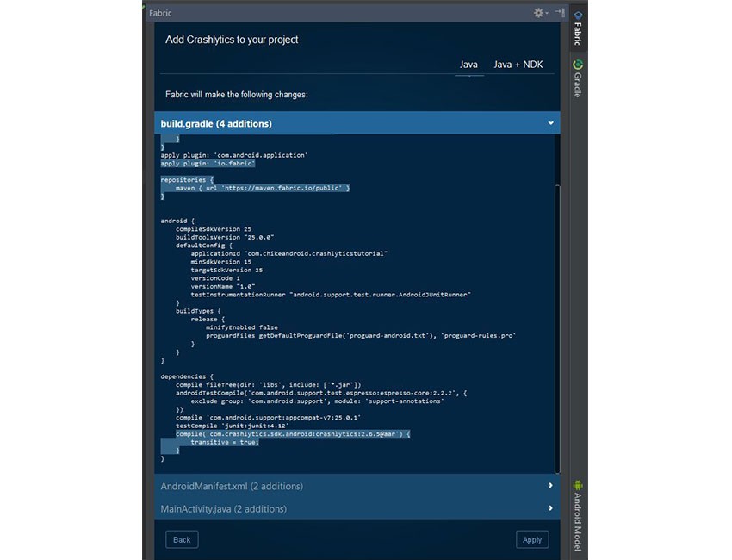This screenshot has height=560, width=732.
Task: Select the Java tab
Action: [468, 65]
